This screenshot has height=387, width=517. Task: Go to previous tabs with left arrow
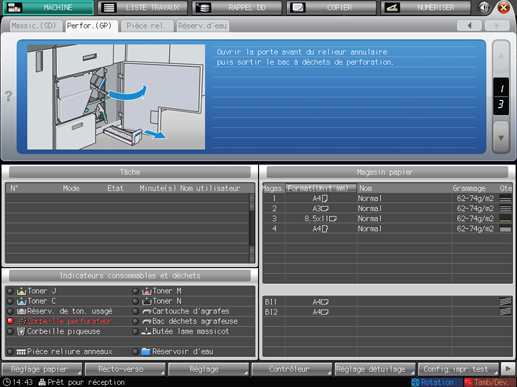click(469, 25)
